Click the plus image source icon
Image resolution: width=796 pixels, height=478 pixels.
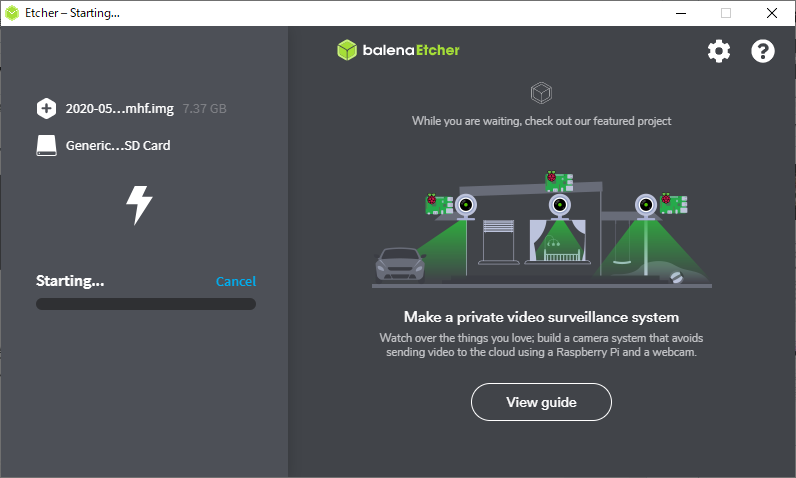tap(46, 108)
